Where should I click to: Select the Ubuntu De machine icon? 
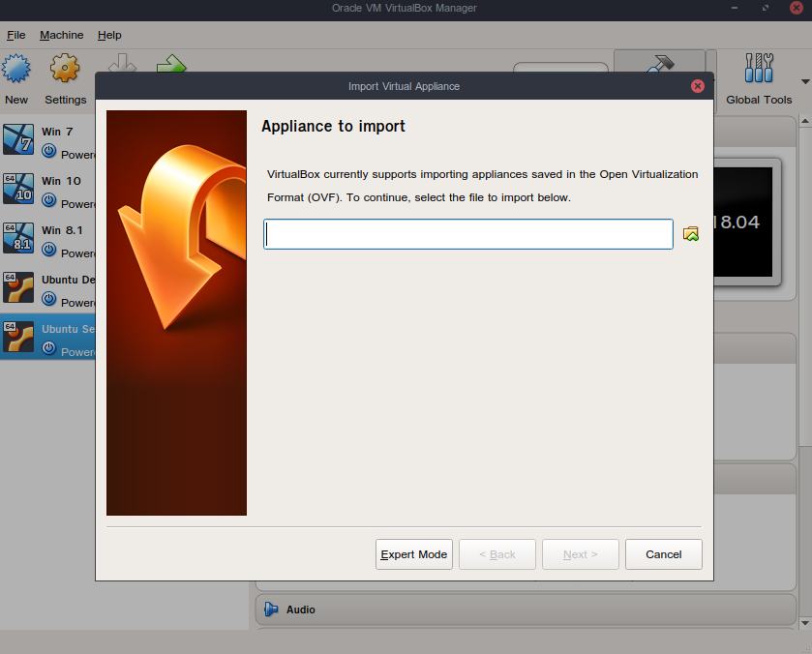tap(18, 287)
